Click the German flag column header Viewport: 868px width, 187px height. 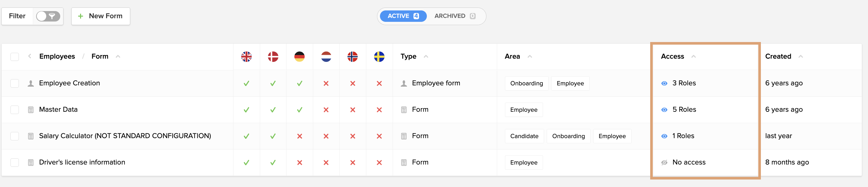click(x=299, y=57)
